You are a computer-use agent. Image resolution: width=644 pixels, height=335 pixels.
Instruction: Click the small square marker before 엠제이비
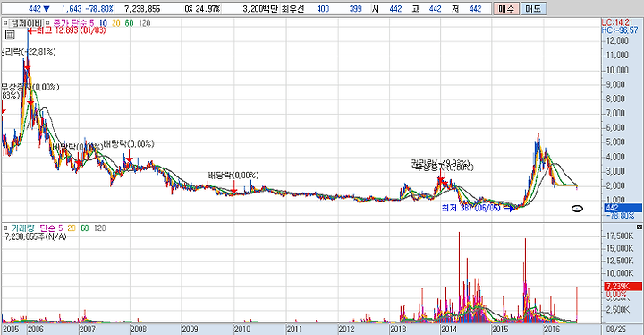pos(5,23)
